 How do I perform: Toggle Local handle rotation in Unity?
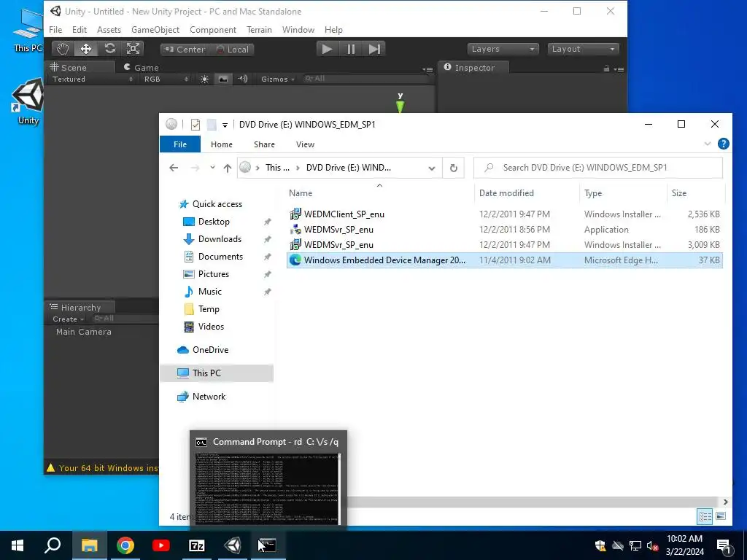pos(233,50)
